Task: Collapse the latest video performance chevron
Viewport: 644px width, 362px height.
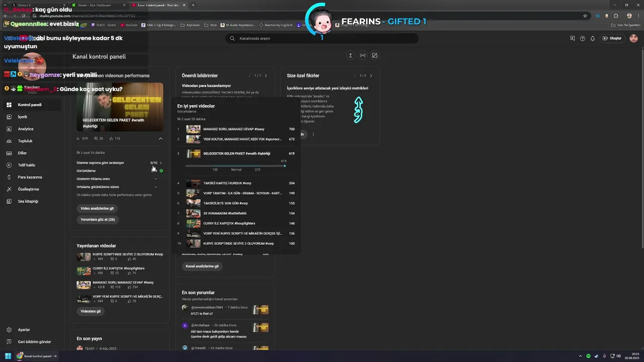Action: click(160, 138)
